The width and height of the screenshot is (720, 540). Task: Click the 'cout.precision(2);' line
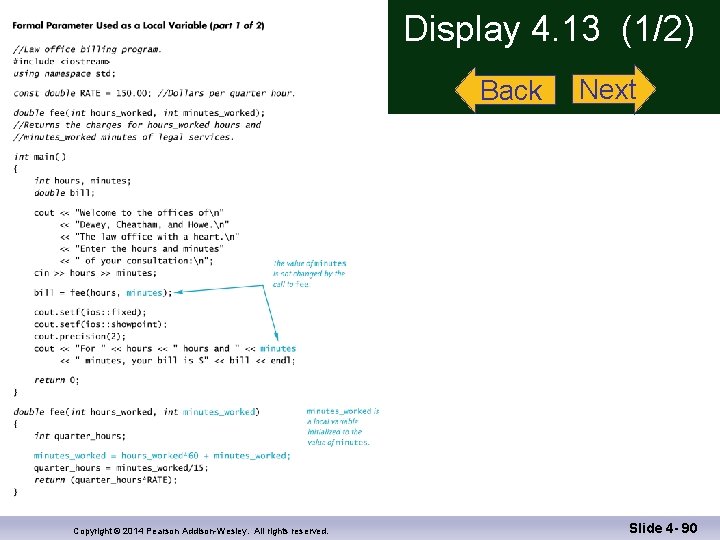[x=79, y=336]
